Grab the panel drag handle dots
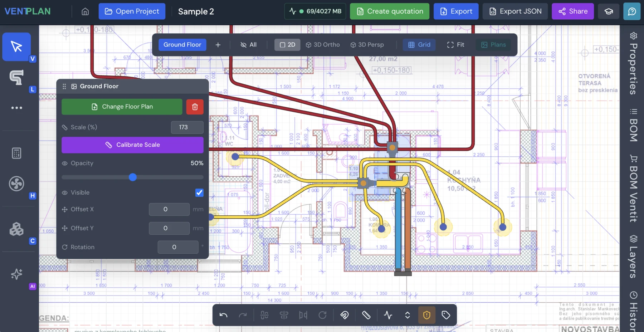 tap(64, 86)
